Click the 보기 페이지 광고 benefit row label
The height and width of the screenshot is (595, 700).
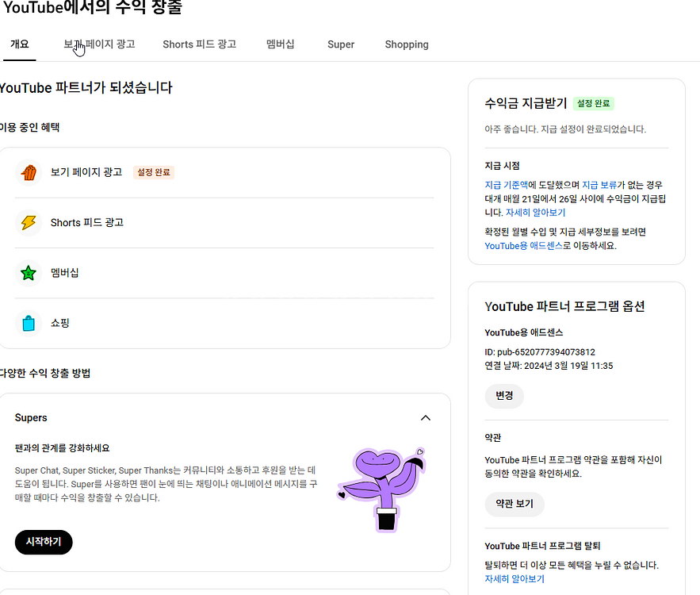click(86, 172)
